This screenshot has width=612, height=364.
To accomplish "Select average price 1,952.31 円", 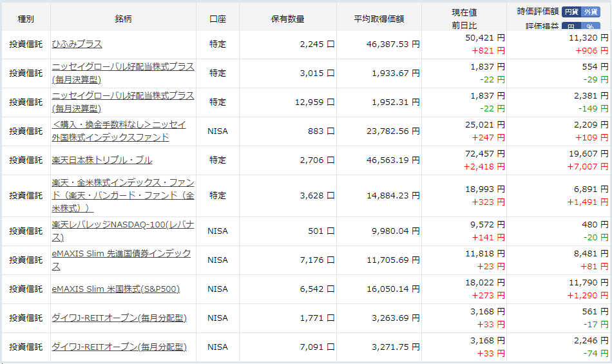I will (396, 102).
